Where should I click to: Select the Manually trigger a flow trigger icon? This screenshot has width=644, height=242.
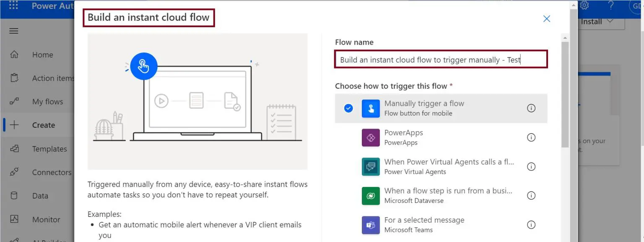tap(371, 108)
